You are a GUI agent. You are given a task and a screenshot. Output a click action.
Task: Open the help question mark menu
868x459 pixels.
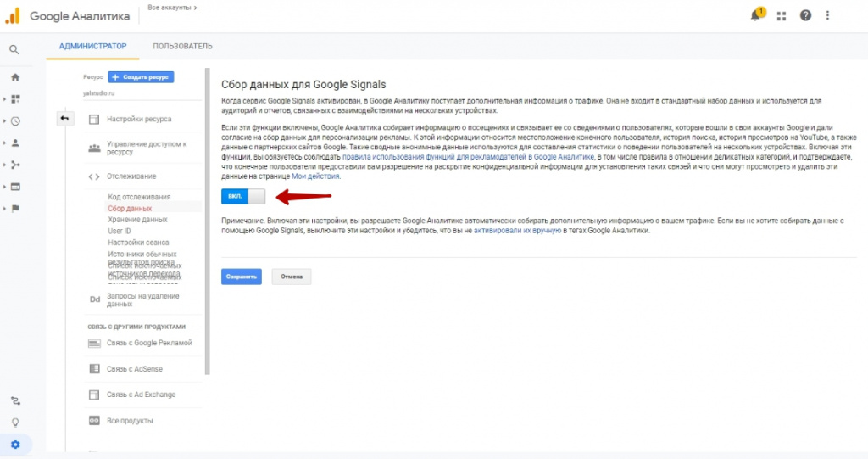pos(805,15)
